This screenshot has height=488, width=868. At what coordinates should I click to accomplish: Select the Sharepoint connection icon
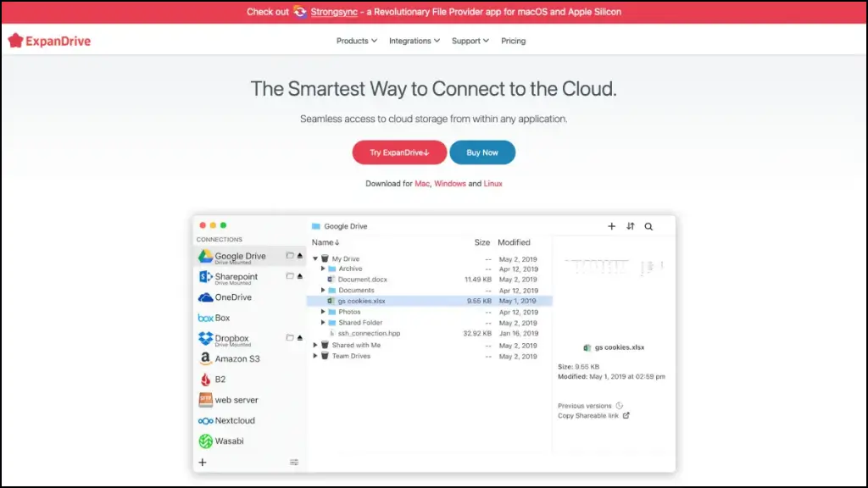(x=205, y=277)
